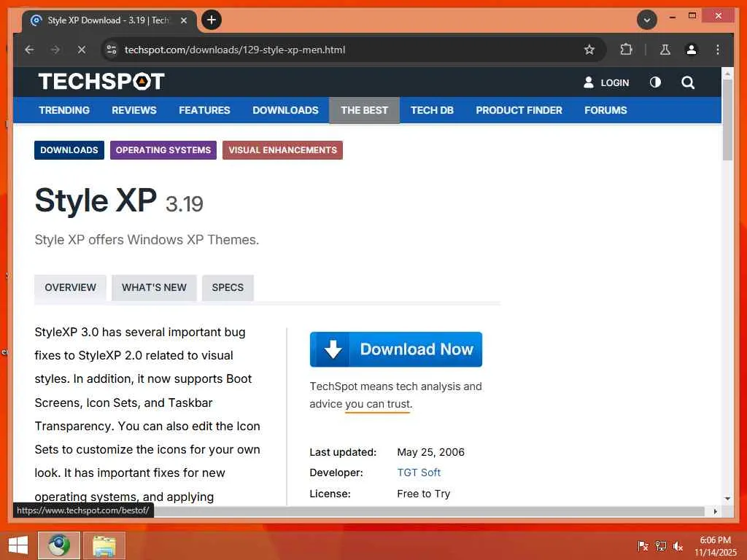This screenshot has height=560, width=747.
Task: Click the taskbar clock showing 6:06 PM
Action: [x=715, y=545]
